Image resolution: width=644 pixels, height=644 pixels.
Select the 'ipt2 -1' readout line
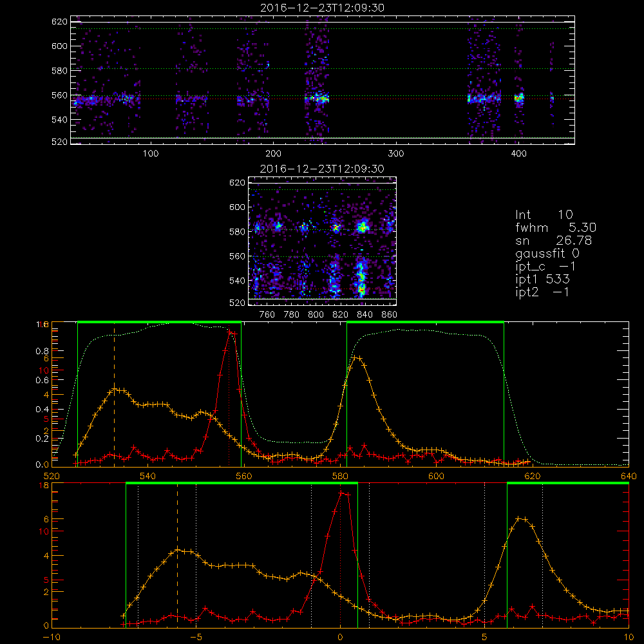click(x=542, y=292)
